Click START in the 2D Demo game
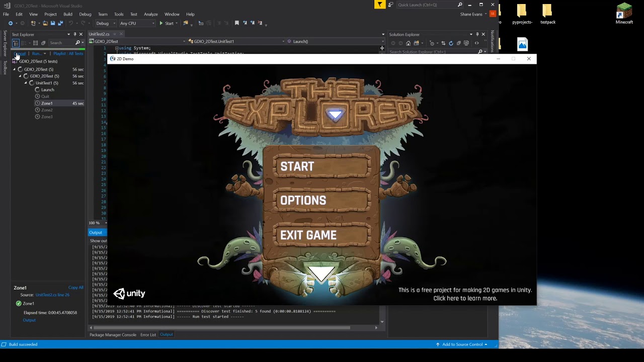The height and width of the screenshot is (362, 644). click(322, 166)
